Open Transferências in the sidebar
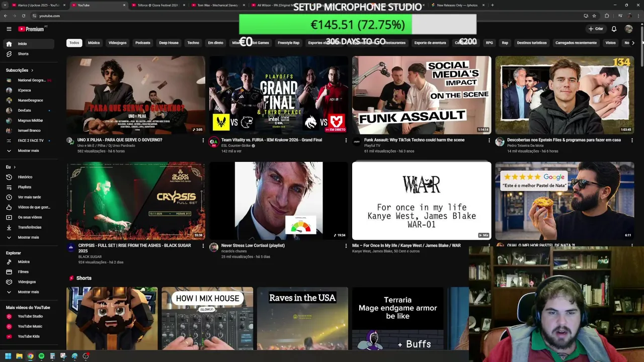Image resolution: width=644 pixels, height=362 pixels. point(28,227)
